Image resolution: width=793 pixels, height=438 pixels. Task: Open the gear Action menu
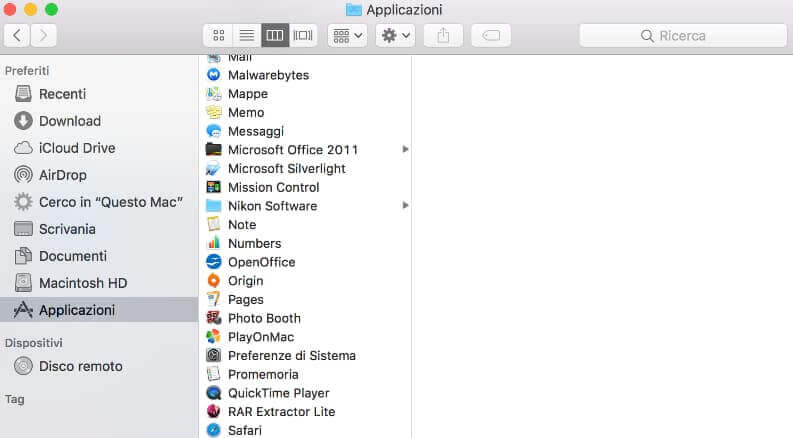click(x=395, y=35)
